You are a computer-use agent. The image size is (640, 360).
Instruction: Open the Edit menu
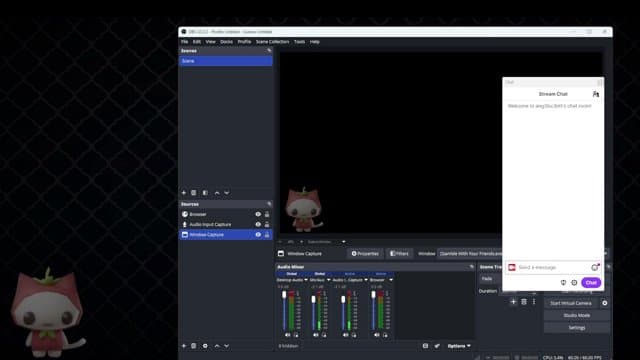coord(197,42)
